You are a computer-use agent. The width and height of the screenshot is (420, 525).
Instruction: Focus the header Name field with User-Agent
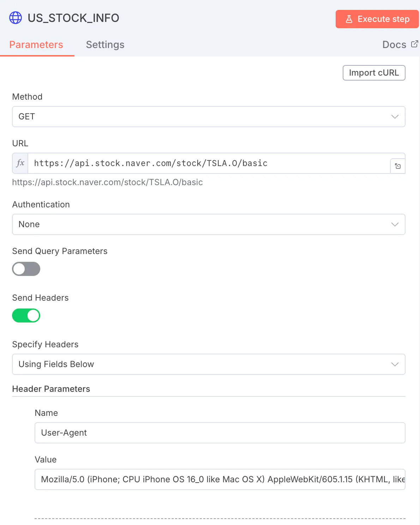pos(220,433)
